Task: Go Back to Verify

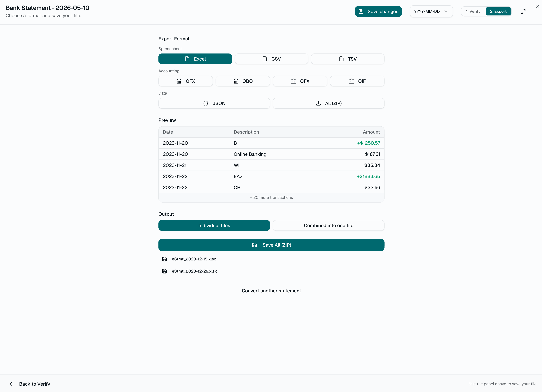Action: 35,384
